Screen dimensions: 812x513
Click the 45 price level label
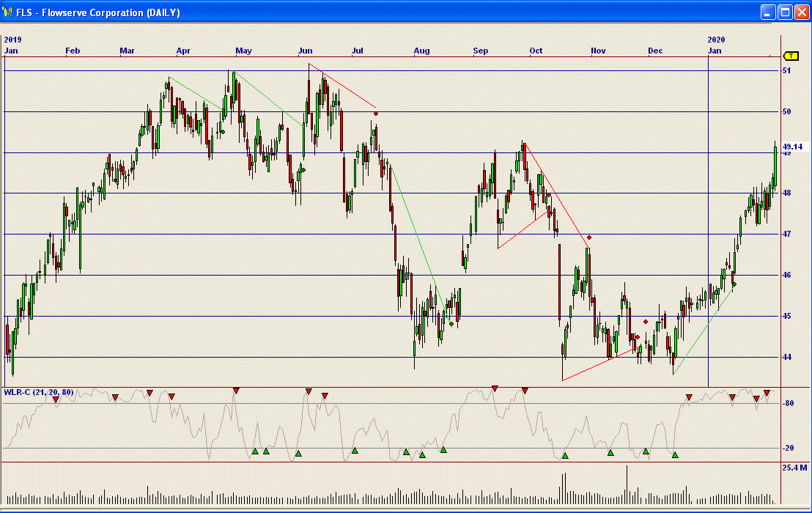[786, 316]
